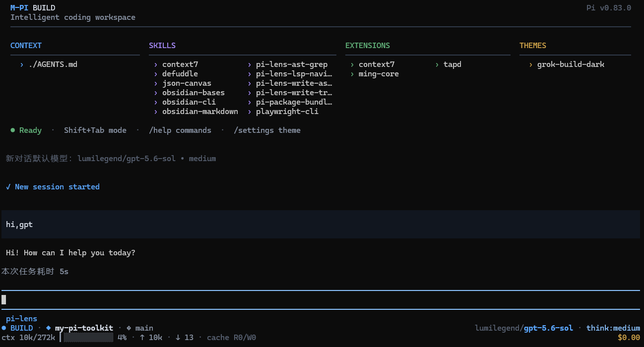Select the pi-lens-write-tr… skill
The image size is (644, 347).
point(294,93)
